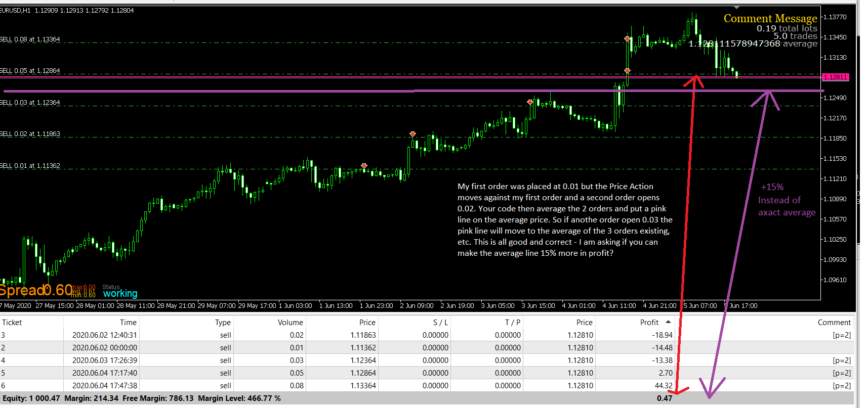
Task: Click the sell arrow marker at 1.13364 level
Action: 628,39
